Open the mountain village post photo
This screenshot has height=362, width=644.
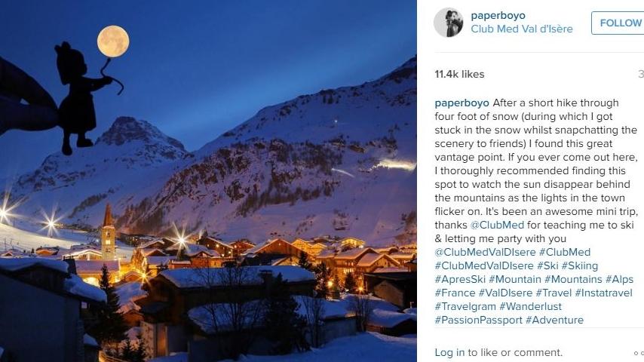tap(208, 181)
